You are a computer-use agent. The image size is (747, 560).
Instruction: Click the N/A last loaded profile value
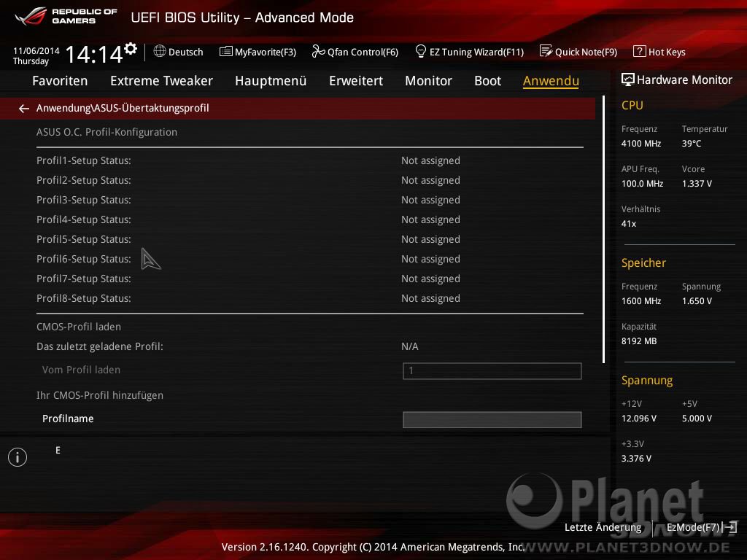coord(410,346)
